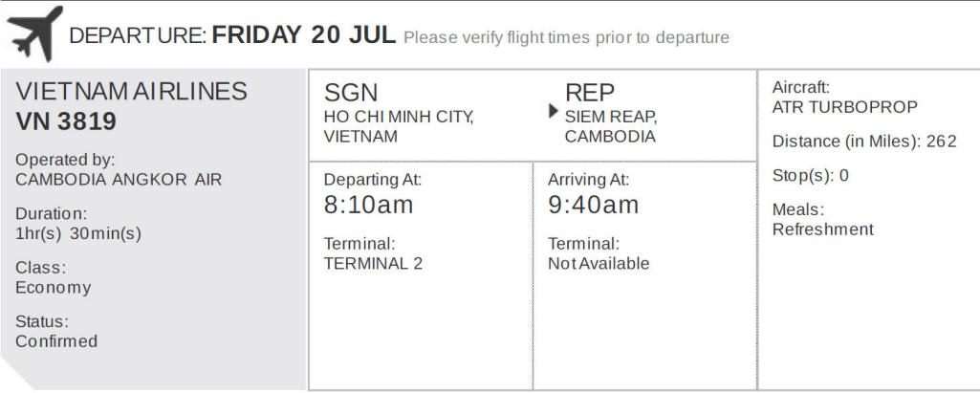This screenshot has width=980, height=393.
Task: Click the ATR TURBOPROP aircraft text
Action: (x=845, y=107)
